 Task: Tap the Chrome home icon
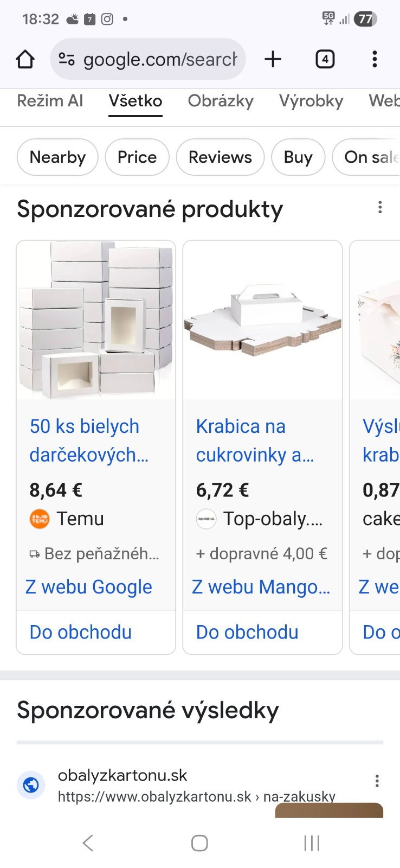click(x=25, y=59)
